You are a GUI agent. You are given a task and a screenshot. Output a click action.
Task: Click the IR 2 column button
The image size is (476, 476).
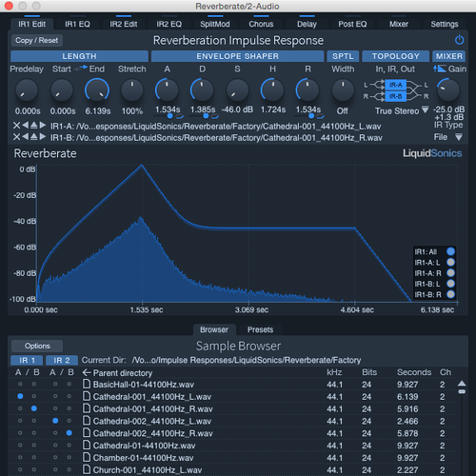62,360
